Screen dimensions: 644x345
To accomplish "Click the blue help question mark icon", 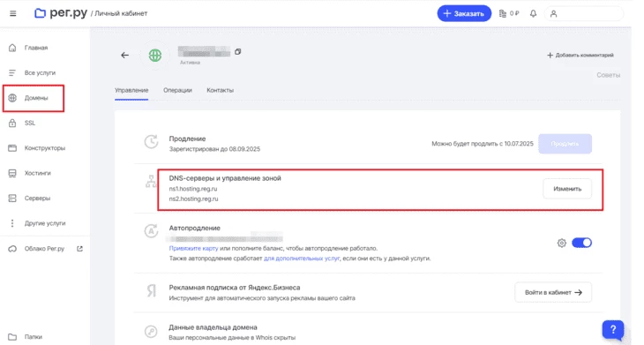I will tap(613, 329).
